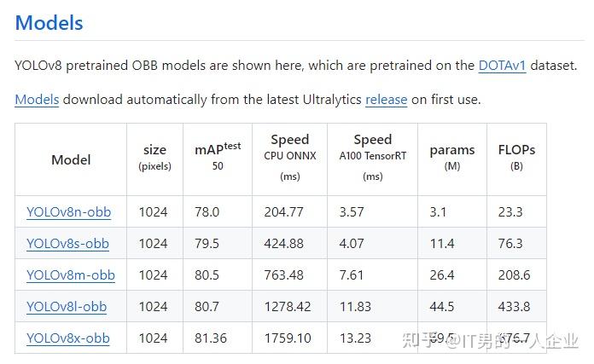Click the 26.4 params cell
Screen dimensions: 594x364
coord(441,274)
